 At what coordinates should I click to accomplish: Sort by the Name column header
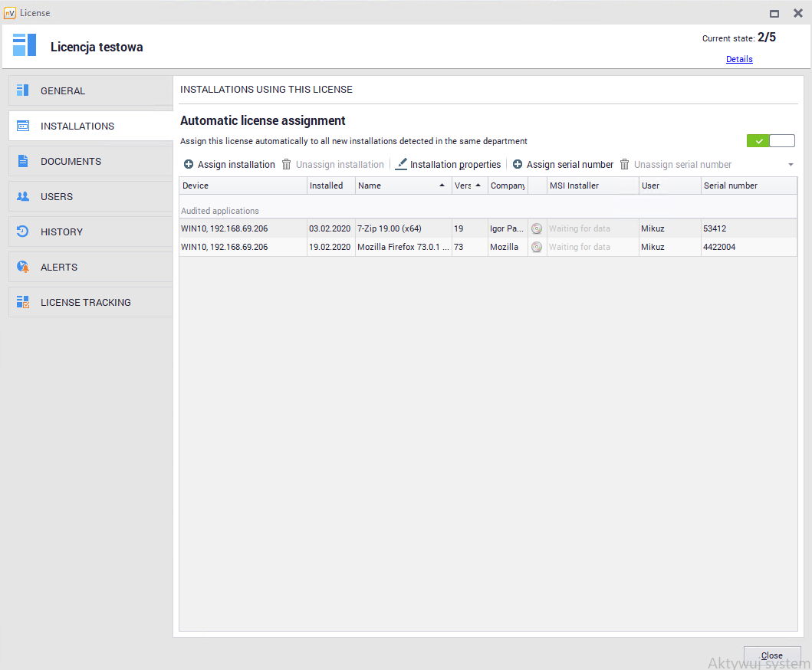[x=395, y=186]
